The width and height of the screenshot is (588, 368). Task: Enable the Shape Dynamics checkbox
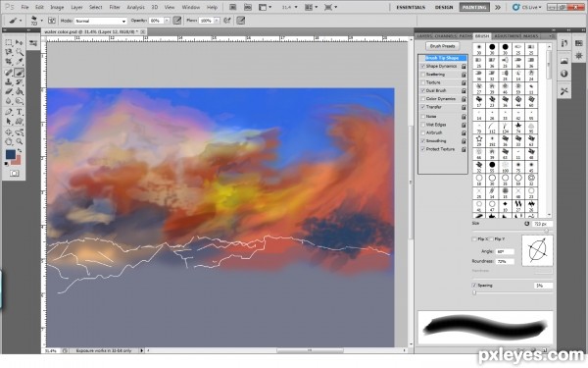(423, 66)
